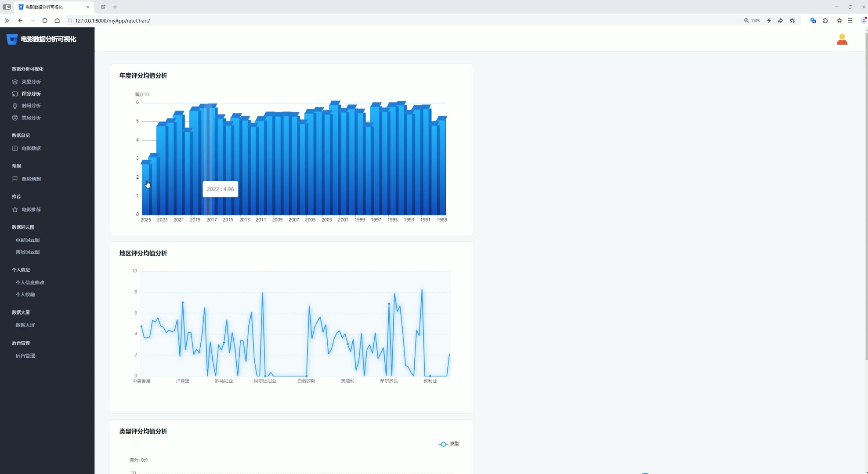Screen dimensions: 868x474
Task: Open 电影数据 columns icon in sidebar
Action: pyautogui.click(x=15, y=148)
